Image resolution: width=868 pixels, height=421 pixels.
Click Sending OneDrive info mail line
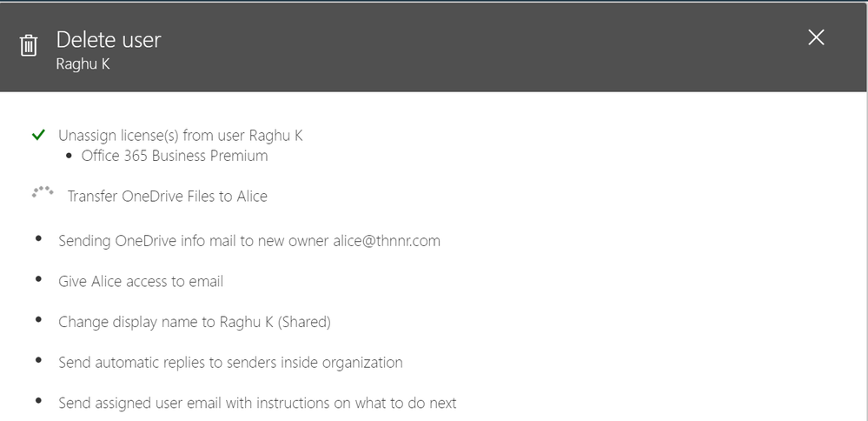(249, 241)
